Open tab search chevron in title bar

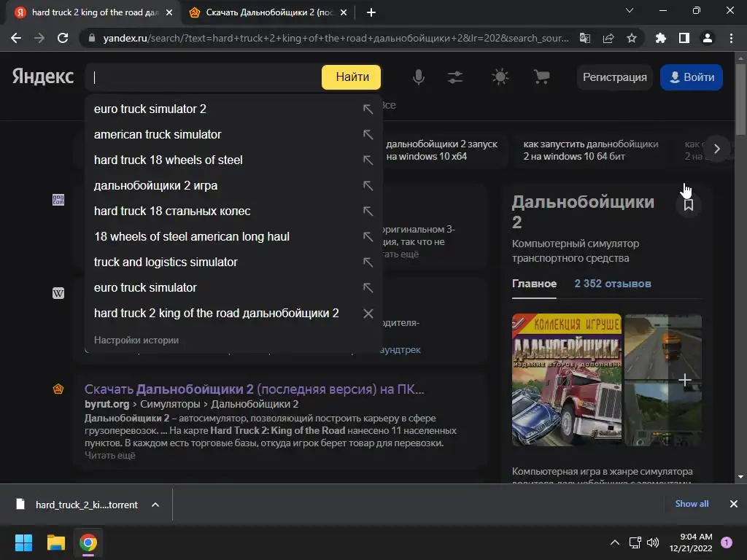pos(630,10)
